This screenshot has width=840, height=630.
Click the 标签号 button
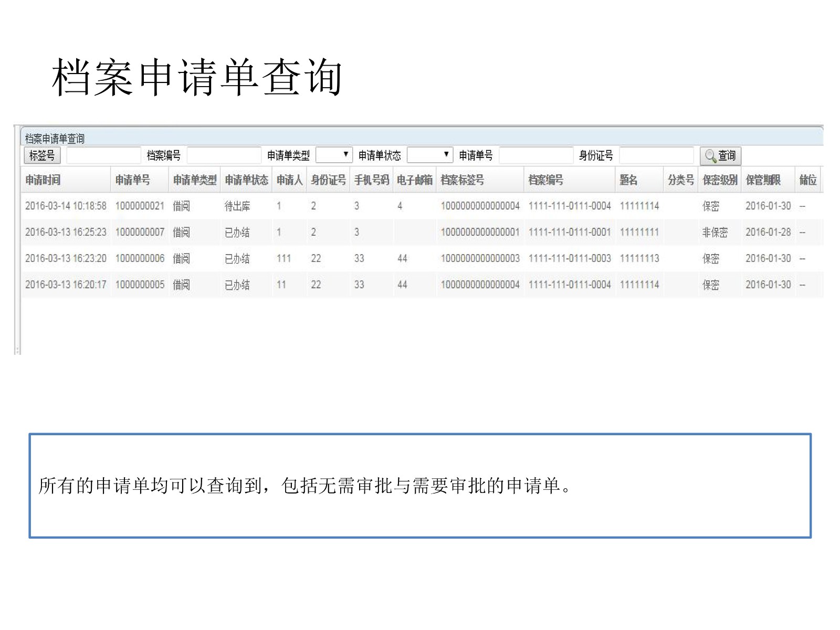pos(42,155)
